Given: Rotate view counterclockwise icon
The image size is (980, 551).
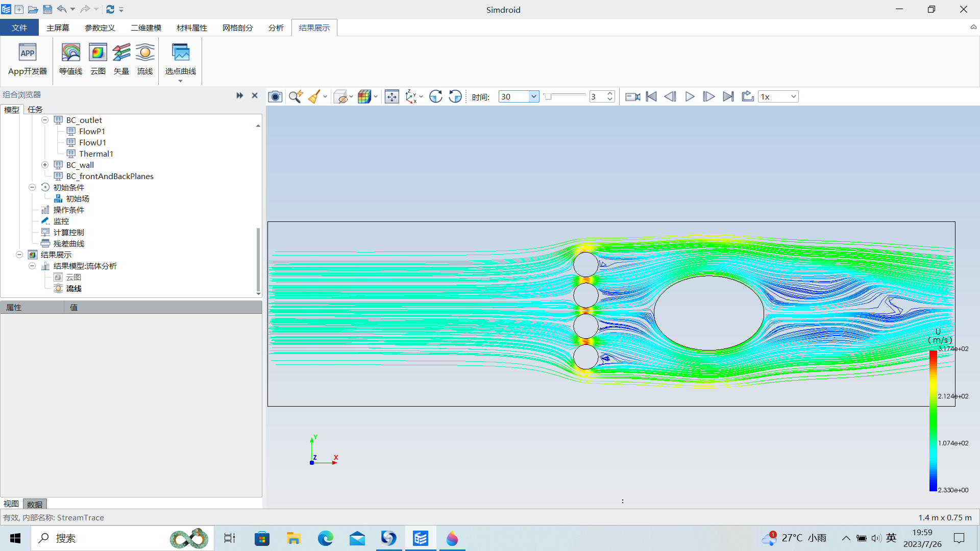Looking at the screenshot, I should point(455,96).
